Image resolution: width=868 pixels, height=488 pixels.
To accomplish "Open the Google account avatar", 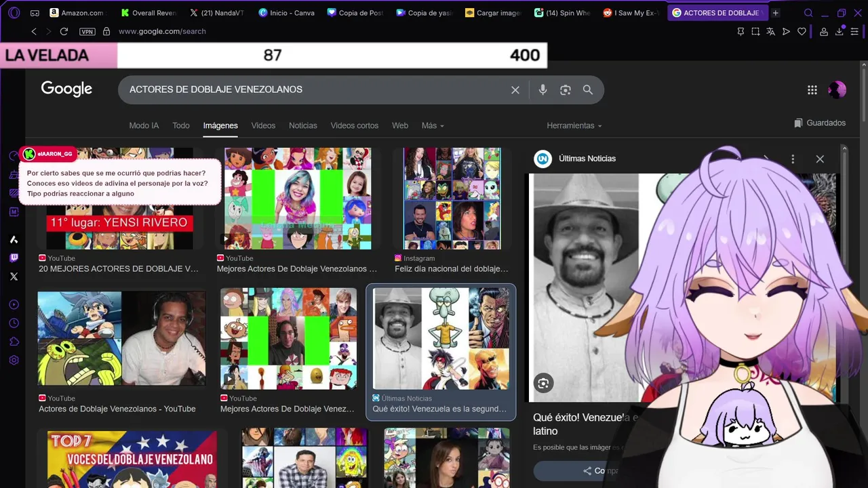I will pos(837,89).
